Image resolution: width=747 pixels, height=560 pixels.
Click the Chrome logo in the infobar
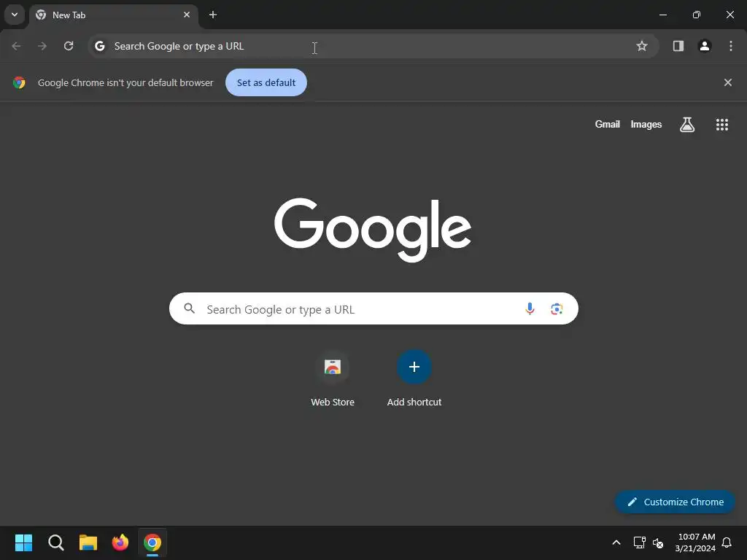(19, 82)
